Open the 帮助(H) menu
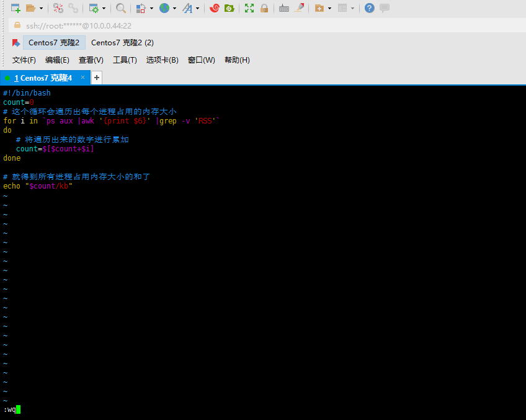This screenshot has width=526, height=420. point(237,60)
